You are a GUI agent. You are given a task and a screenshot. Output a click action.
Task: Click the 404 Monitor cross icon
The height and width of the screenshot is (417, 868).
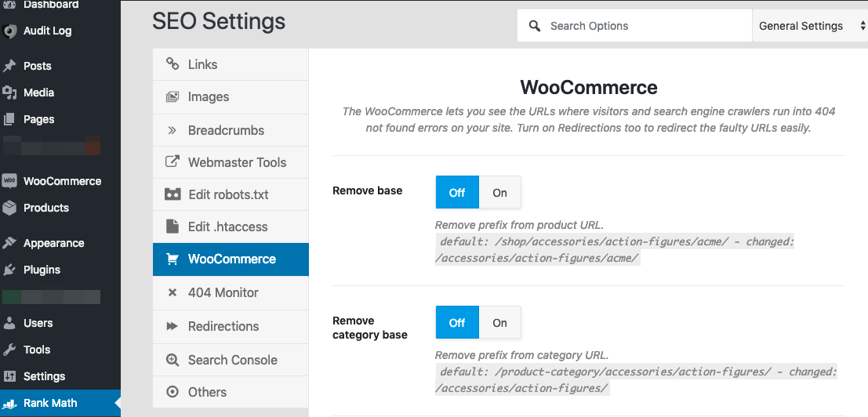point(173,292)
